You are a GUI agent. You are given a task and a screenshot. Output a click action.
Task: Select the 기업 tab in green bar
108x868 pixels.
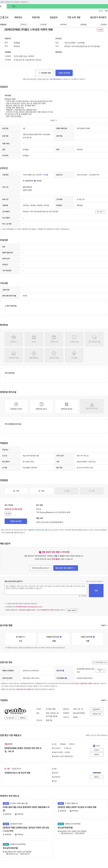(x=13, y=6)
